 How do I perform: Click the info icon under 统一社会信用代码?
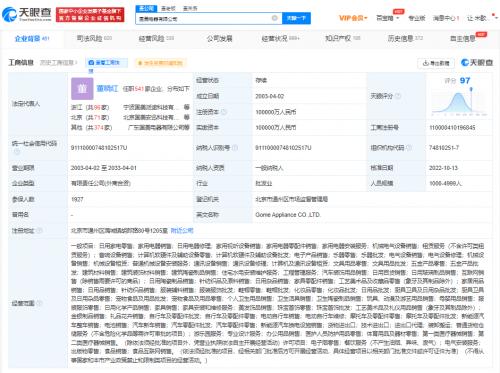pyautogui.click(x=17, y=152)
